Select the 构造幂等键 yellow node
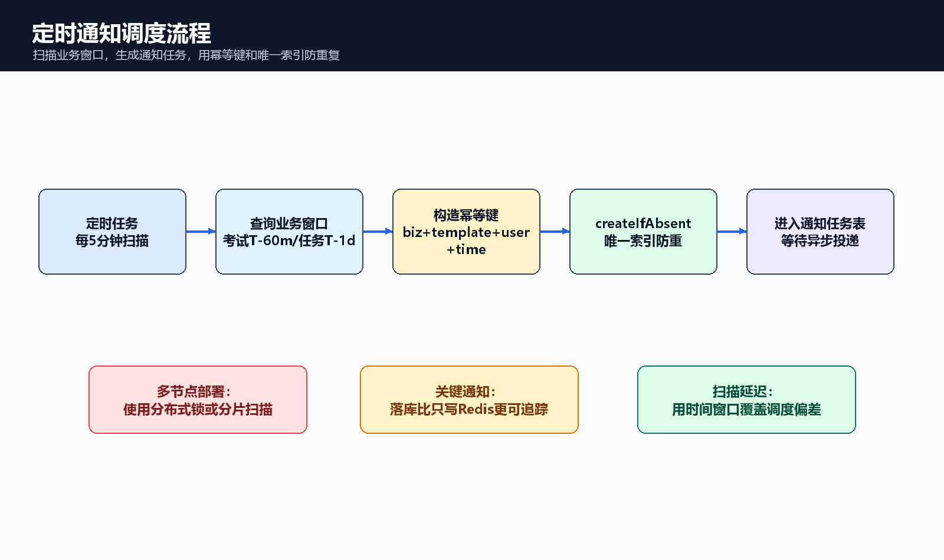Image resolution: width=944 pixels, height=560 pixels. point(466,232)
